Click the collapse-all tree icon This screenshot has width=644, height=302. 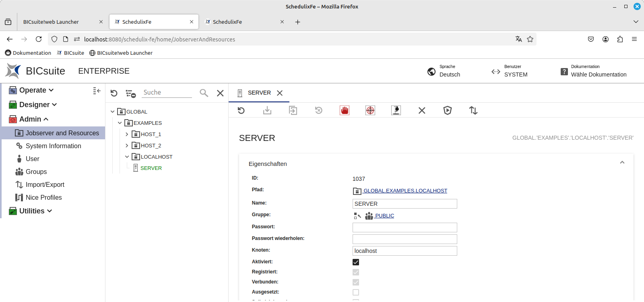[x=130, y=93]
